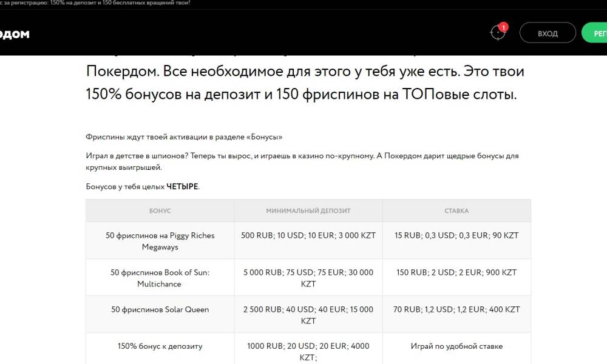Select the МИНИМАЛЬНЫЙ ДЕПОЗИТ column header
Image resolution: width=607 pixels, height=364 pixels.
pyautogui.click(x=308, y=211)
